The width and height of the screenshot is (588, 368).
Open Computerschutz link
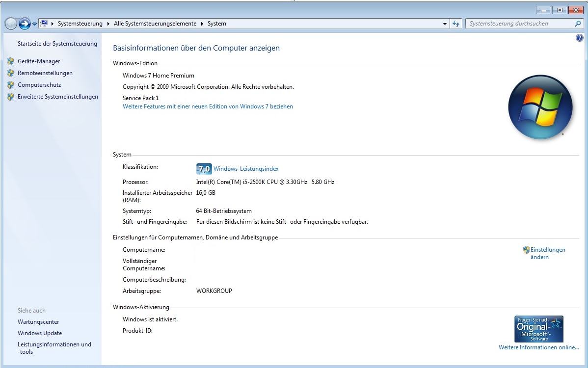coord(39,85)
